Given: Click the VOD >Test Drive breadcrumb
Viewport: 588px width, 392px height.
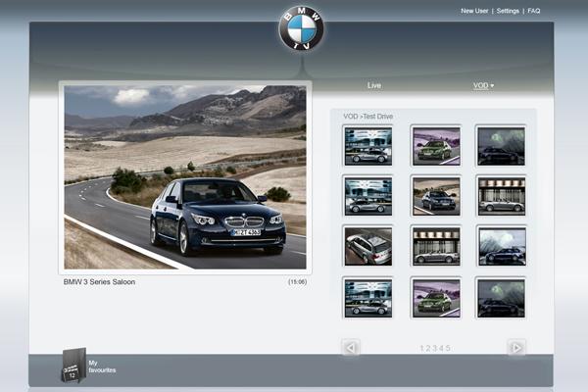Looking at the screenshot, I should 367,117.
